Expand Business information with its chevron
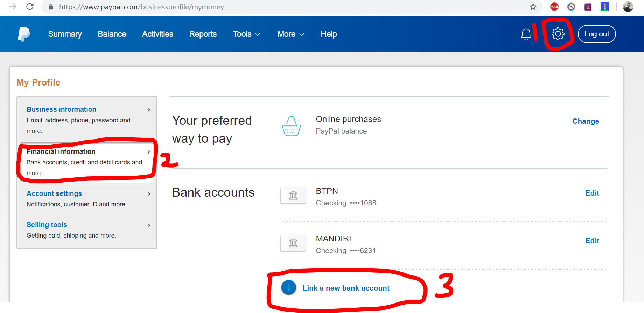This screenshot has width=644, height=313. [149, 110]
